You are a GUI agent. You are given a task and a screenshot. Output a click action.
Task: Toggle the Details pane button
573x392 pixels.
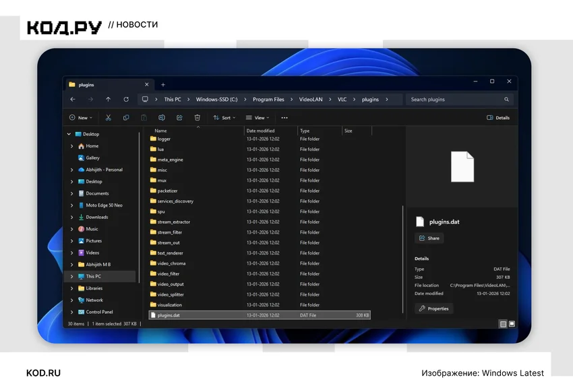tap(498, 117)
